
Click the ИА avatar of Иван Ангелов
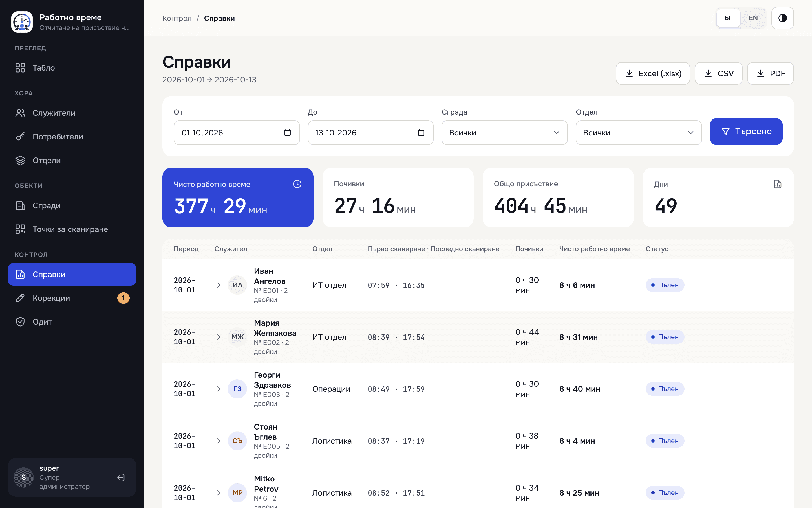[x=237, y=285]
